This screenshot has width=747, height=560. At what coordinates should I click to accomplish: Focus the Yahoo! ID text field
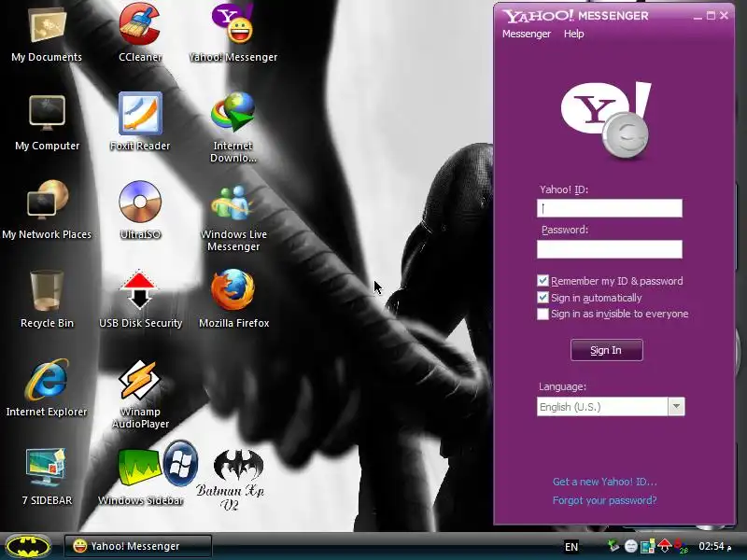pyautogui.click(x=610, y=208)
